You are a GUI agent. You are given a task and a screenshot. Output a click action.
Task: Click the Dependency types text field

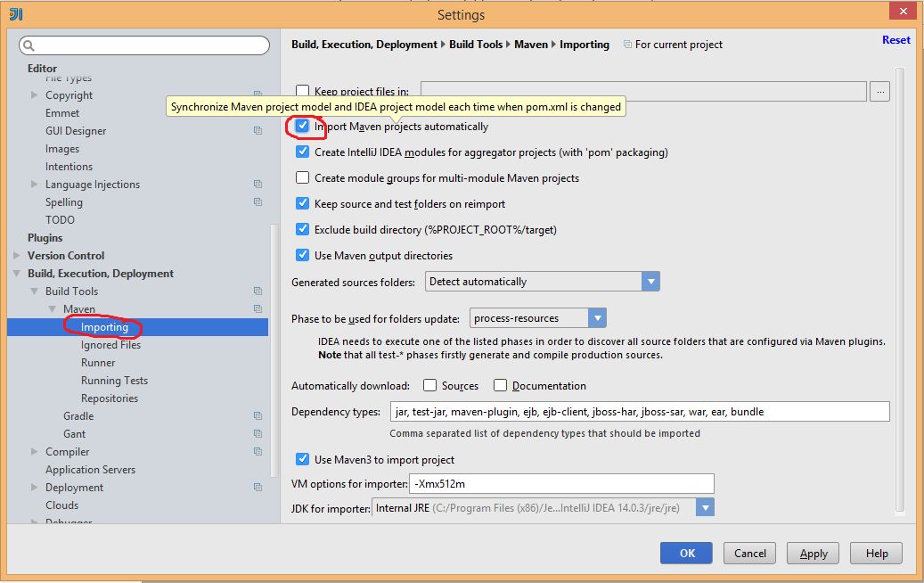point(640,412)
